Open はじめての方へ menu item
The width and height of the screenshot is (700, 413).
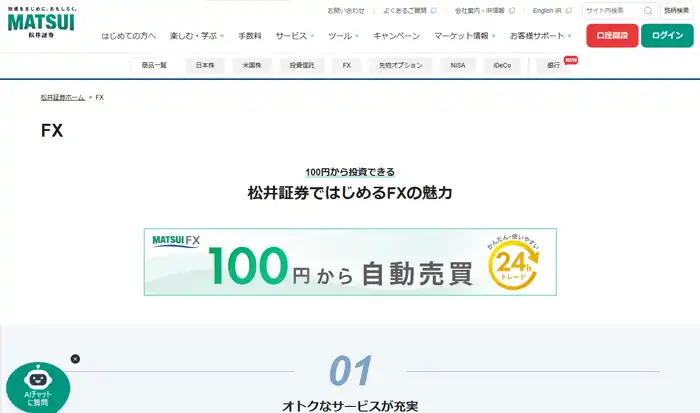point(129,36)
